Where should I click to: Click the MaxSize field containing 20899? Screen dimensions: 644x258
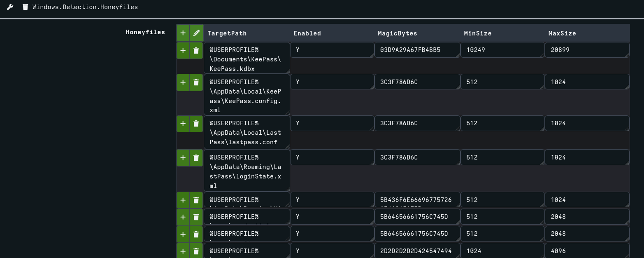point(587,49)
